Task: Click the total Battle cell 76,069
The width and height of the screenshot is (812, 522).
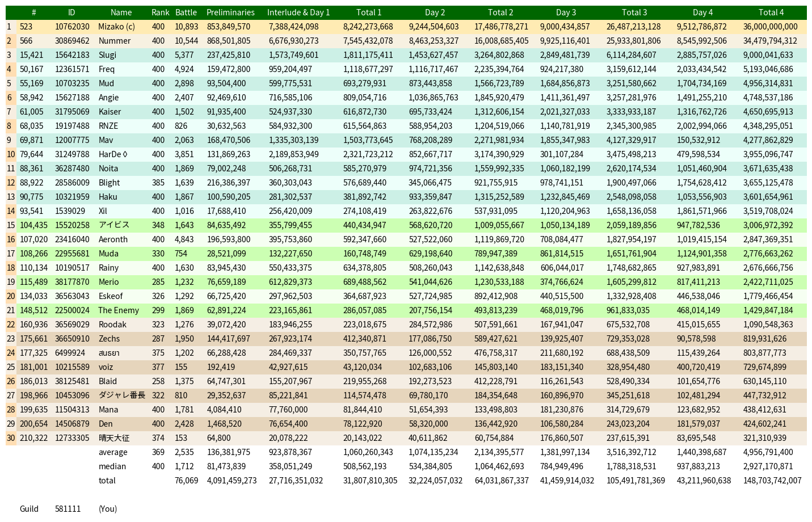Action: click(187, 481)
